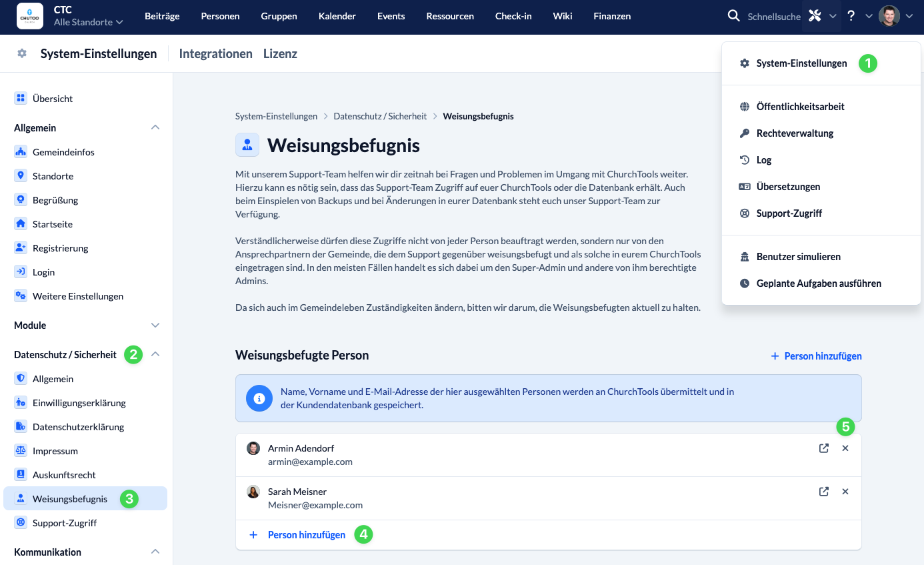Click the gear icon beside System-Einstellungen header
The width and height of the screenshot is (924, 565).
point(21,53)
